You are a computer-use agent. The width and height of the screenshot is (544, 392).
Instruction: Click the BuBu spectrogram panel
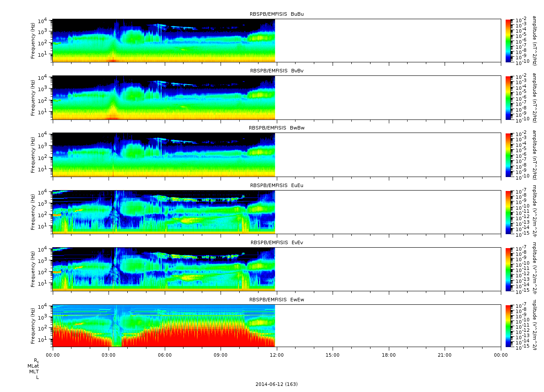[276, 40]
